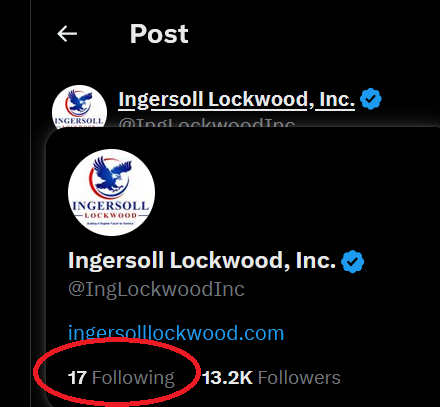440x407 pixels.
Task: Click partially hidden @IngLockwoodInc handle under author name
Action: point(207,123)
